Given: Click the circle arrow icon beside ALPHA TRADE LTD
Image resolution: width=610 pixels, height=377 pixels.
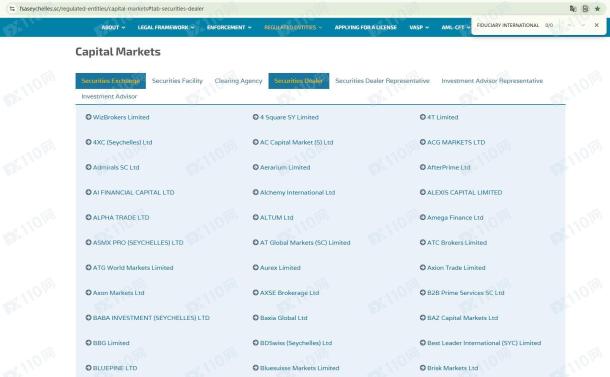Looking at the screenshot, I should [x=88, y=217].
